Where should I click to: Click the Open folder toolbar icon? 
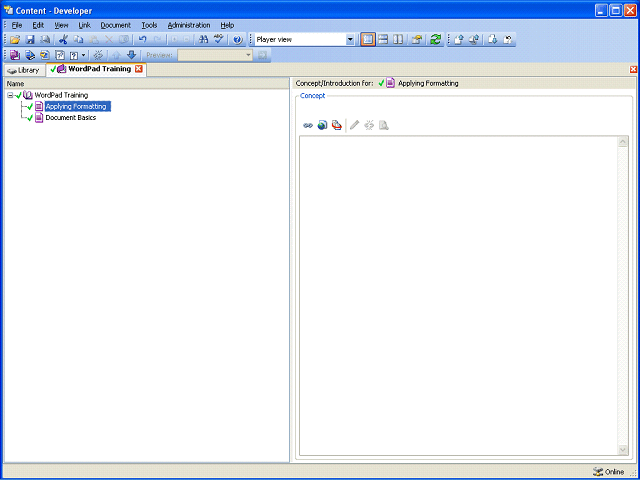pos(15,40)
